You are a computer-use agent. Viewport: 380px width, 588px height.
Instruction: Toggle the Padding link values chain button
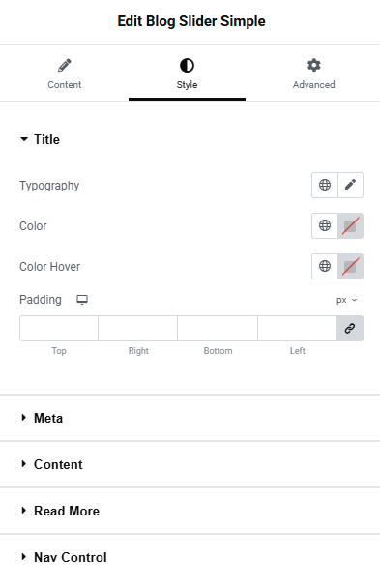pyautogui.click(x=350, y=329)
